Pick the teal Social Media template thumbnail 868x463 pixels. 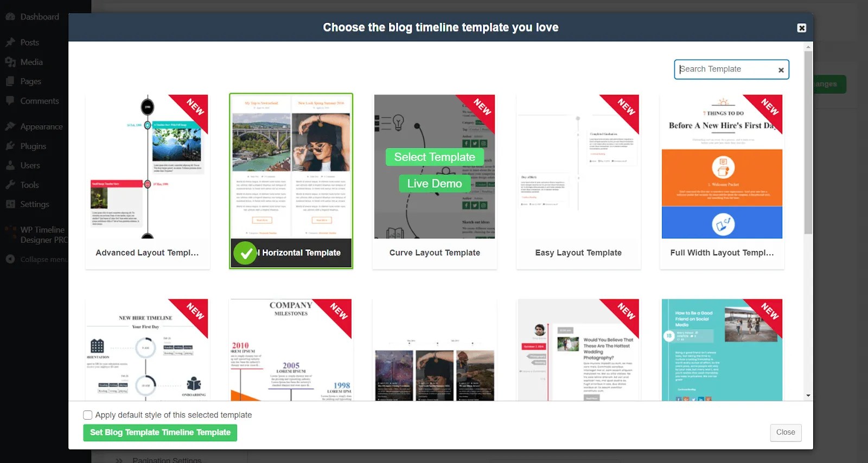pos(722,350)
